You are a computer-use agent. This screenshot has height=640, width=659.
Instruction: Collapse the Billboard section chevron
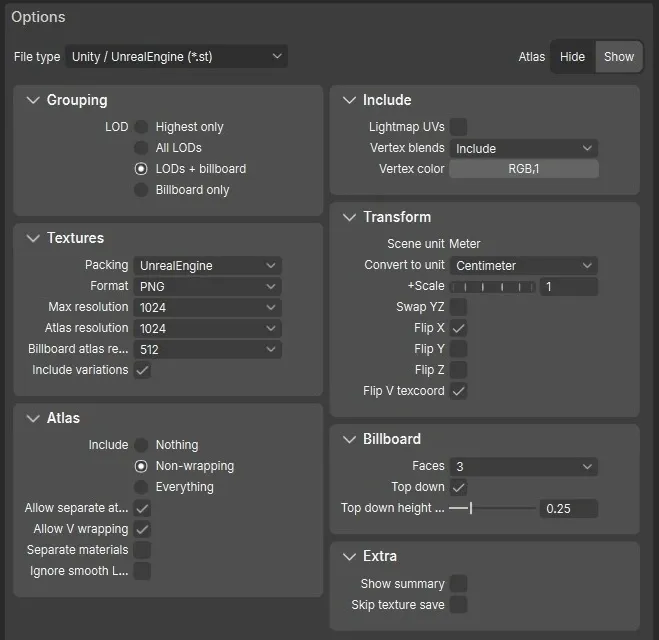point(349,439)
